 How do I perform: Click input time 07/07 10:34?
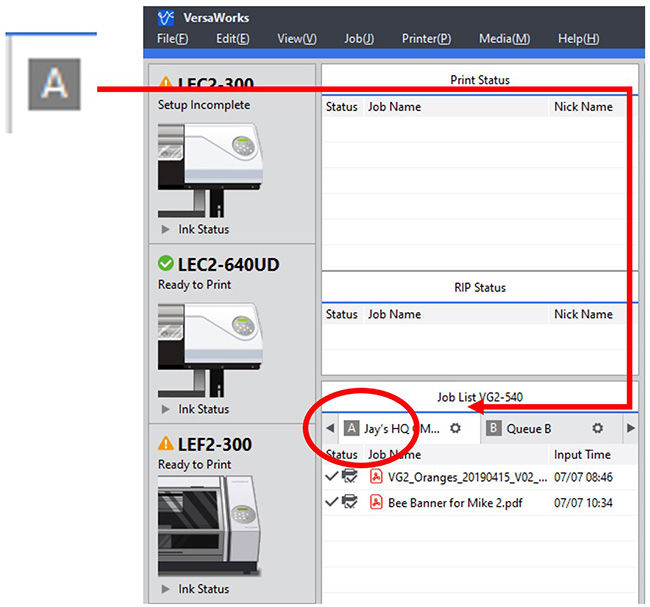(583, 503)
